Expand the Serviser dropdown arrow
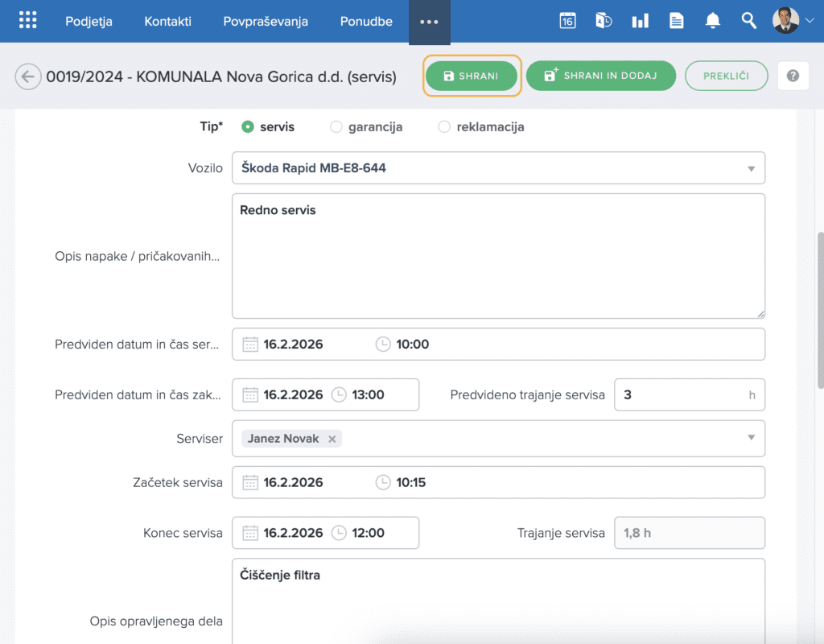Screen dimensions: 824x644 tap(751, 438)
